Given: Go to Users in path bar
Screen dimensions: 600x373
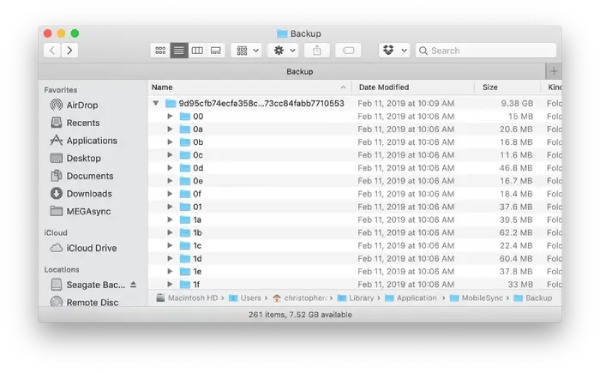Looking at the screenshot, I should [245, 298].
